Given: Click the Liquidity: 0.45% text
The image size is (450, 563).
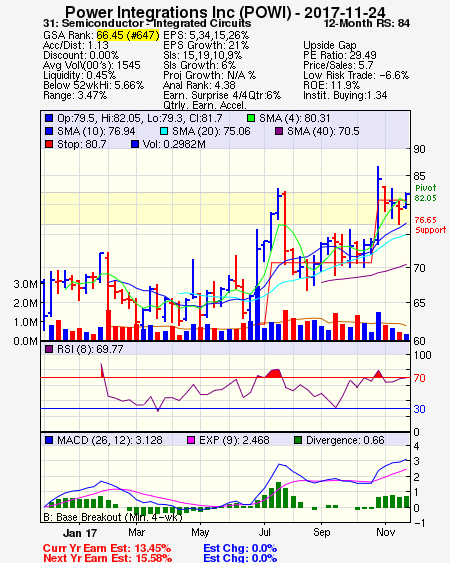Looking at the screenshot, I should [x=79, y=75].
